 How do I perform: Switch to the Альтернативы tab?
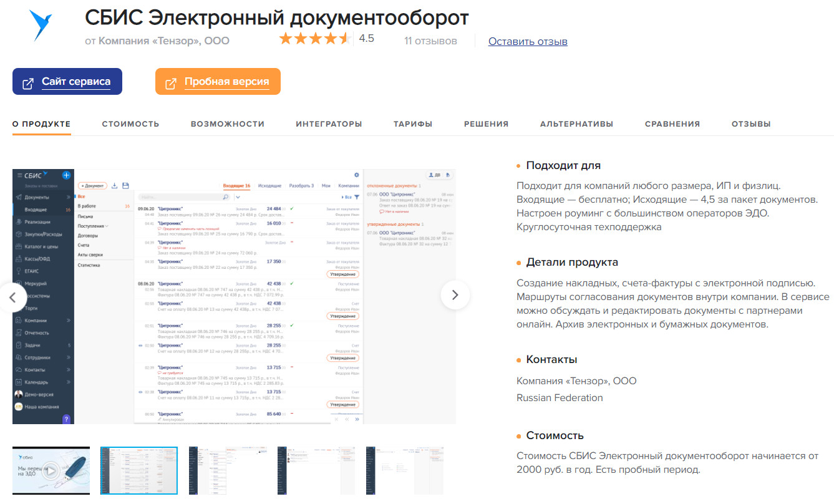(x=576, y=124)
